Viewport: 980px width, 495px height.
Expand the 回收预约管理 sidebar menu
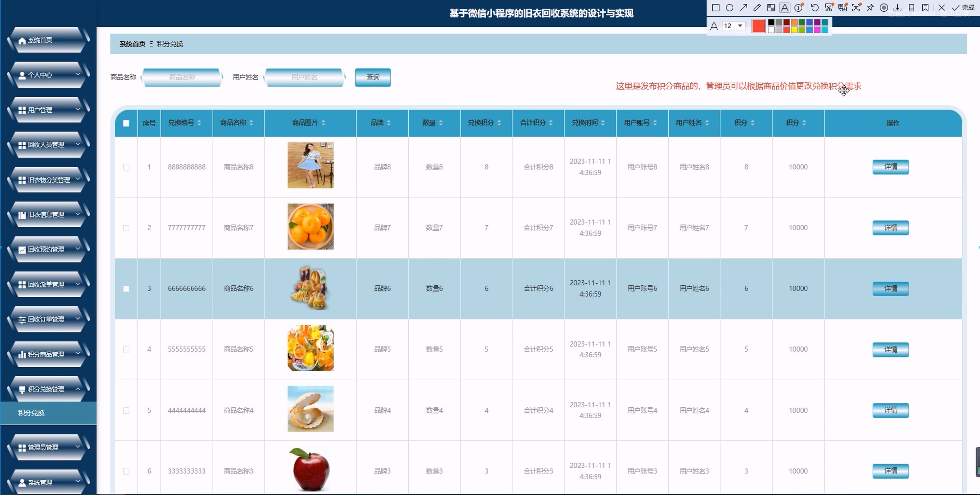point(48,250)
